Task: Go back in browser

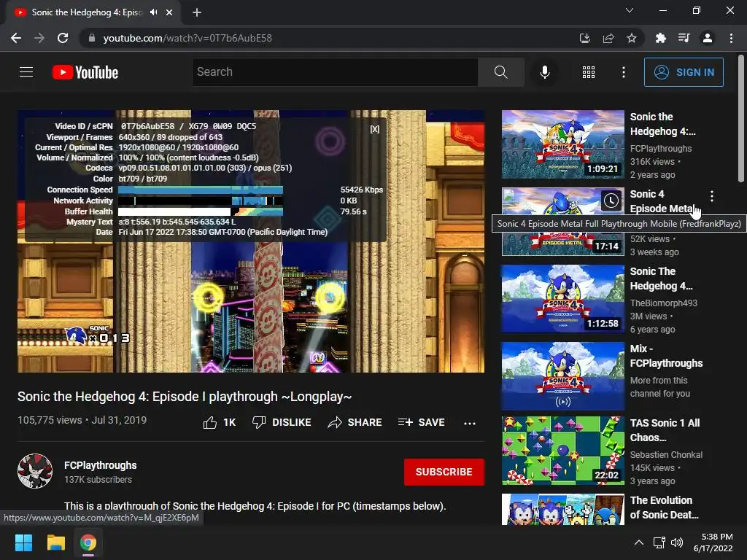Action: click(x=16, y=38)
